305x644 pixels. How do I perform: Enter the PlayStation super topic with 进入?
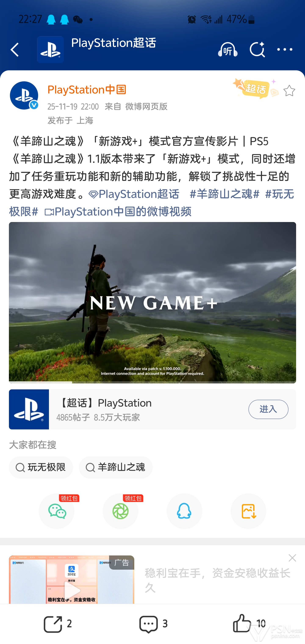tap(268, 409)
